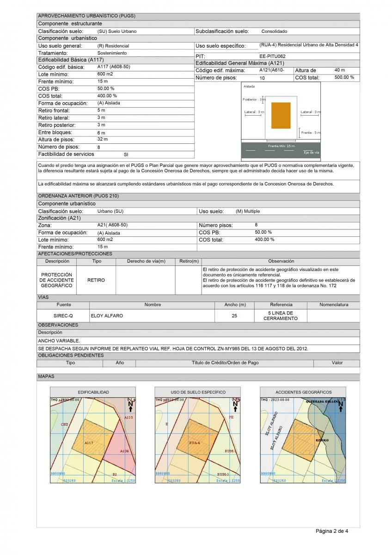Click the 'Título de Crédito/Orden de Pago' column header
Screen dimensions: 392x555
(x=225, y=363)
